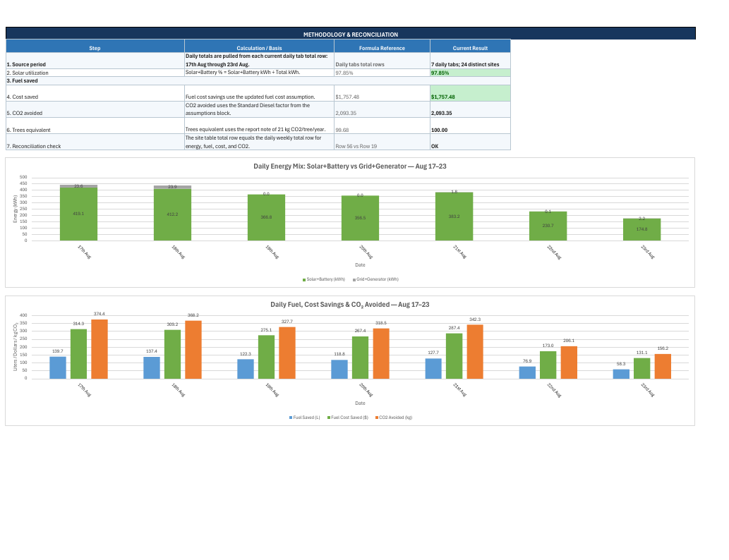The width and height of the screenshot is (729, 560).
Task: Click the bold 2,093.35 Current Result cell
Action: click(x=470, y=110)
